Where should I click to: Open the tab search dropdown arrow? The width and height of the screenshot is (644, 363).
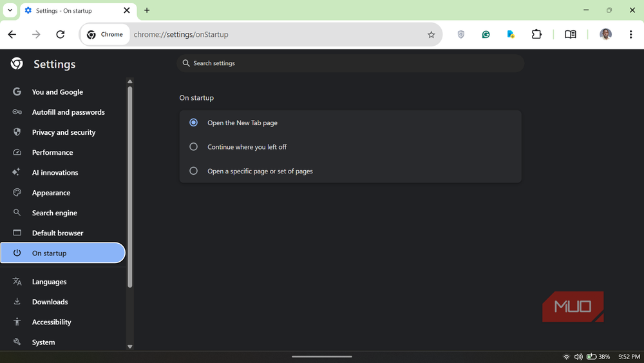pyautogui.click(x=10, y=10)
